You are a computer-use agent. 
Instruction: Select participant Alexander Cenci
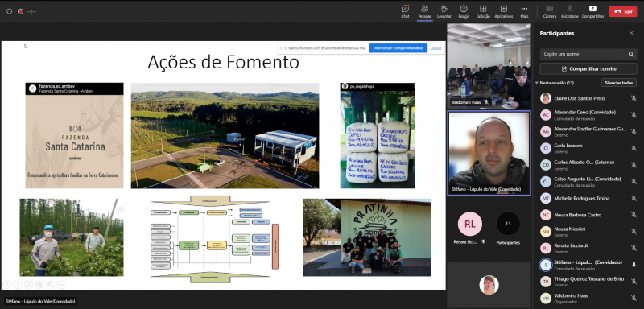click(x=588, y=115)
